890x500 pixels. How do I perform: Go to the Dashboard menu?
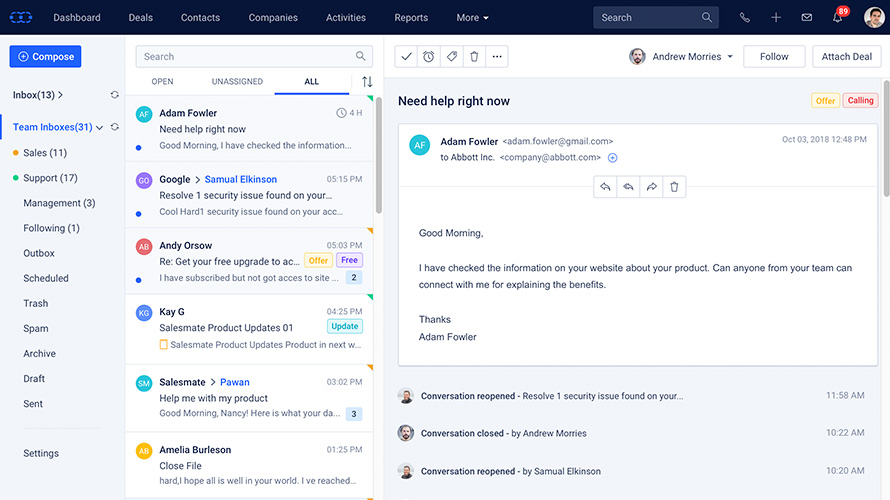[77, 18]
